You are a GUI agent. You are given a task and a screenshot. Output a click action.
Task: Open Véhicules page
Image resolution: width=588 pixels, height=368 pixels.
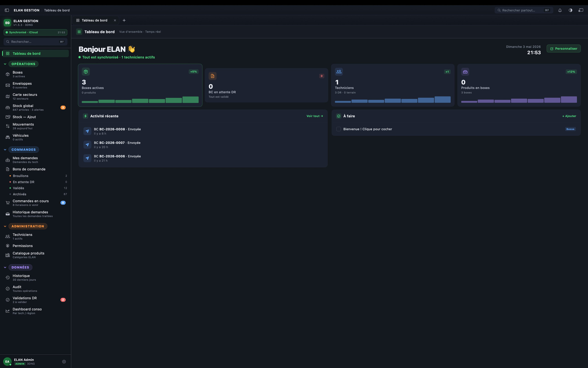pos(36,137)
